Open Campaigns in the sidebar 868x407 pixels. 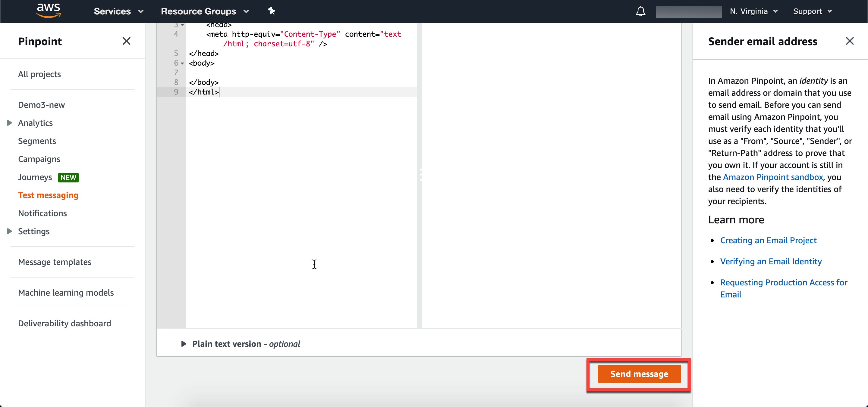[x=39, y=159]
